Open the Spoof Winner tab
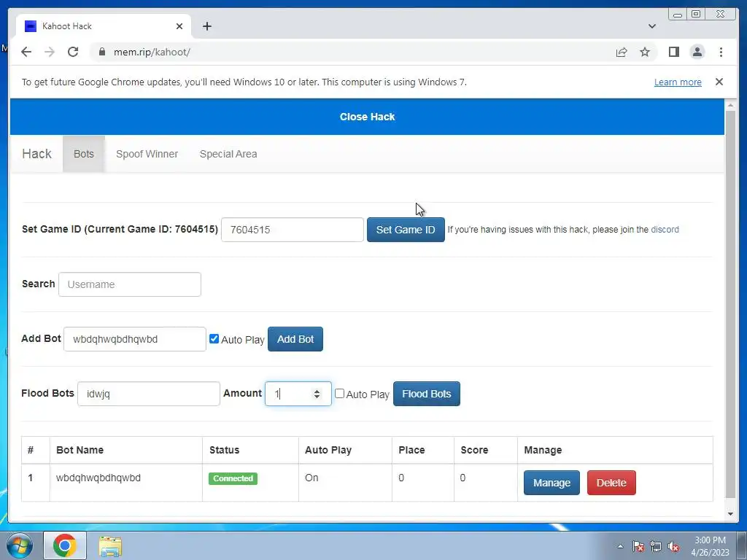The width and height of the screenshot is (747, 560). [147, 154]
